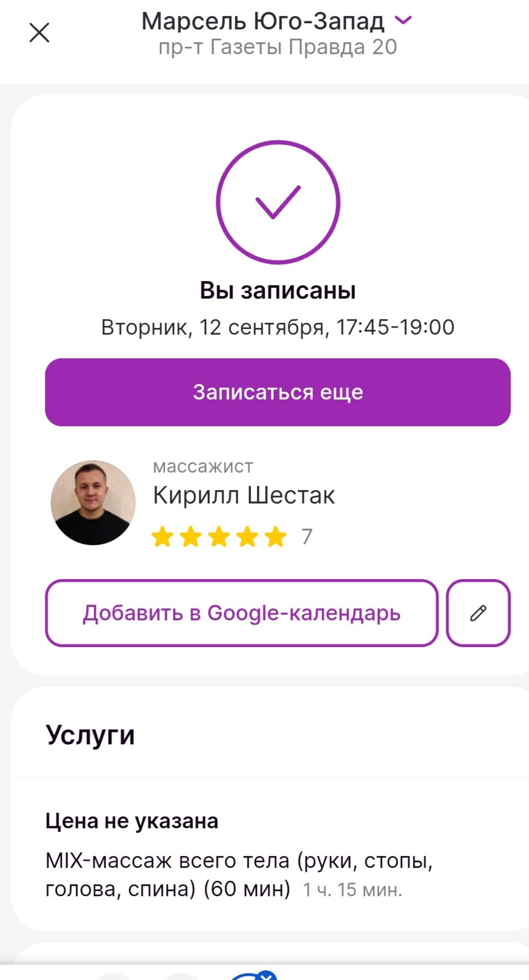Add the appointment to Google-календарь
Image resolution: width=529 pixels, height=980 pixels.
click(242, 613)
